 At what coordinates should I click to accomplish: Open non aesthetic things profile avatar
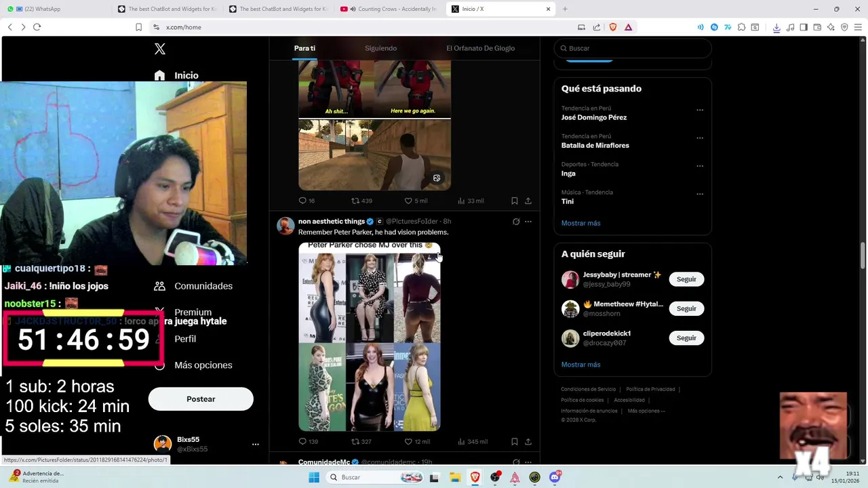[285, 226]
